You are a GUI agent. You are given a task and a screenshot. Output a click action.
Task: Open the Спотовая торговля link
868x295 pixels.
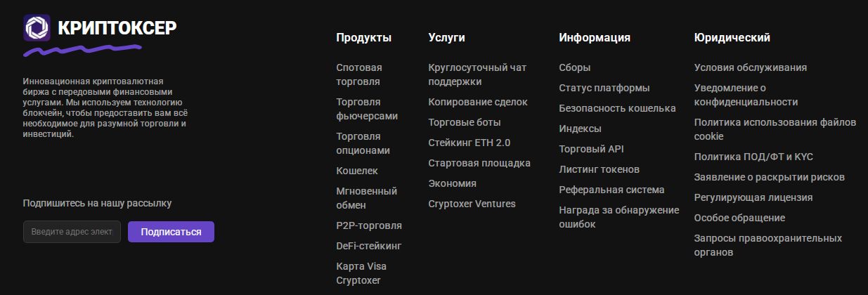coord(359,74)
